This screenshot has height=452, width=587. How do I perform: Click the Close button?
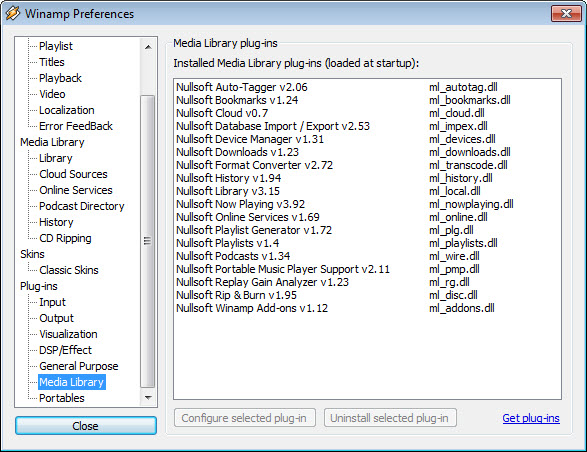pos(86,426)
